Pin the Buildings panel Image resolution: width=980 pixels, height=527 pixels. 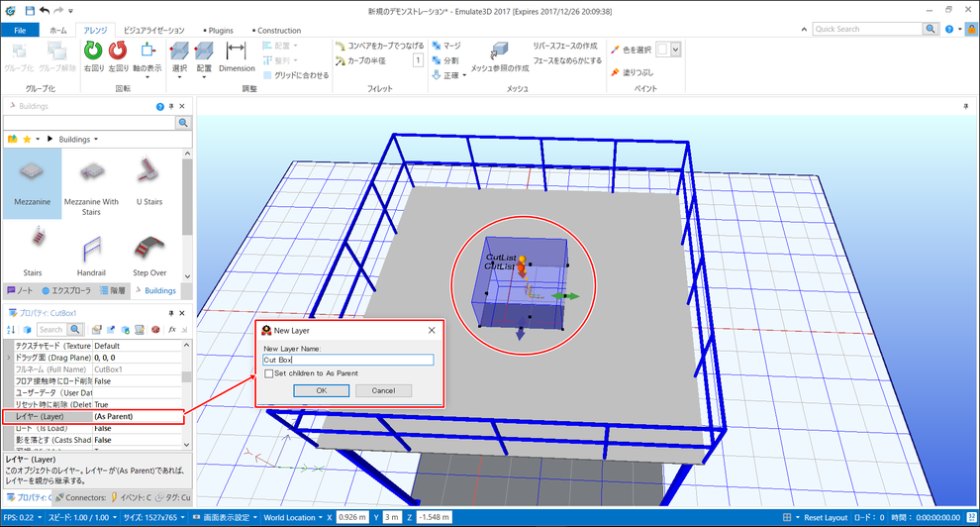click(171, 106)
